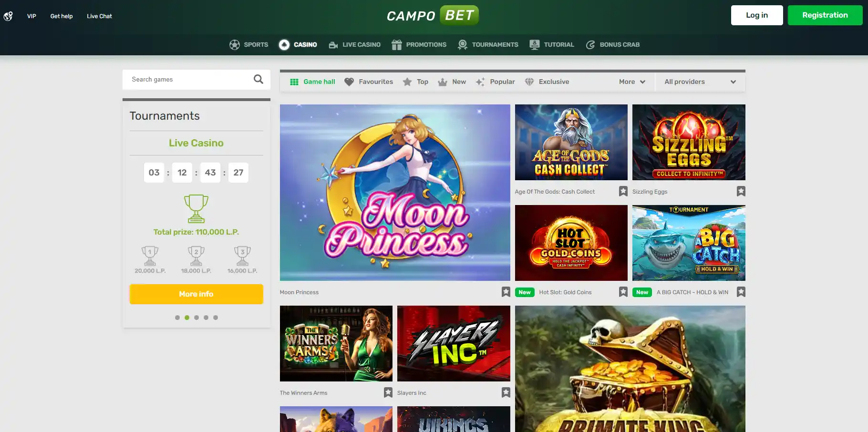
Task: Click the Tutorial icon
Action: tap(535, 45)
